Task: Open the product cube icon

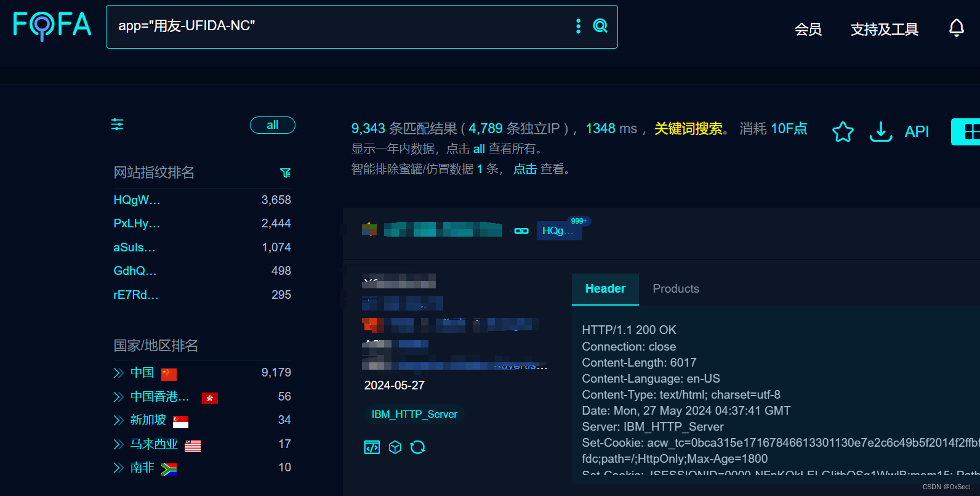Action: tap(395, 447)
